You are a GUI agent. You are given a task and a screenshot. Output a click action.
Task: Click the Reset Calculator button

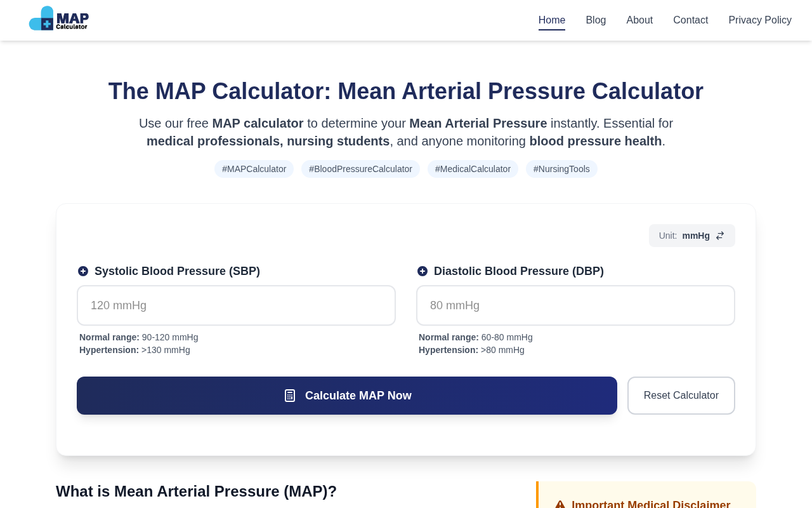coord(681,396)
